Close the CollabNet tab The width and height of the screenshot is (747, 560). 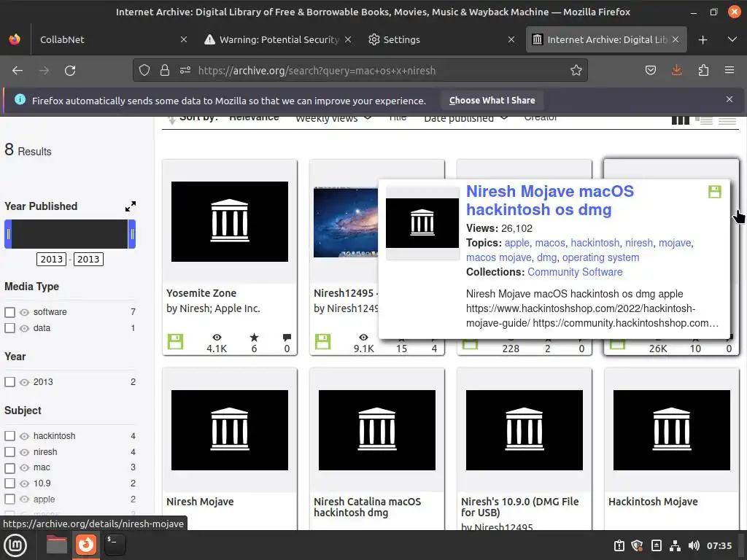tap(183, 39)
